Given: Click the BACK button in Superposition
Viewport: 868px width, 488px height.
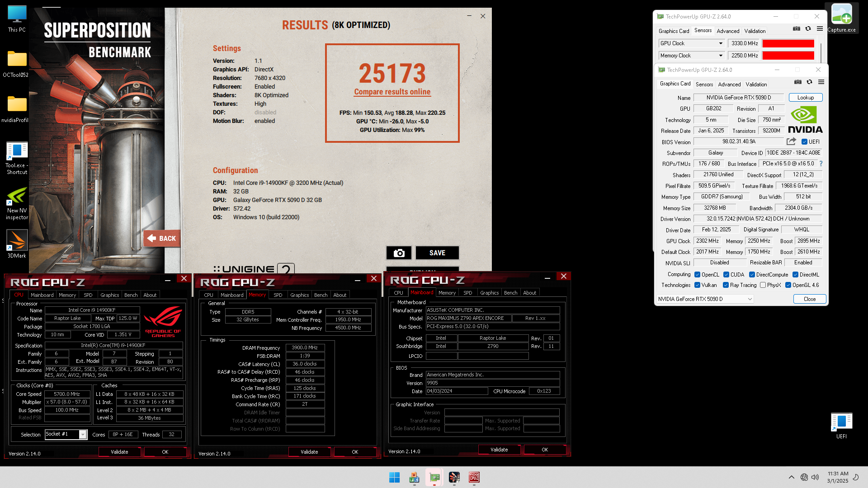Looking at the screenshot, I should [x=162, y=239].
